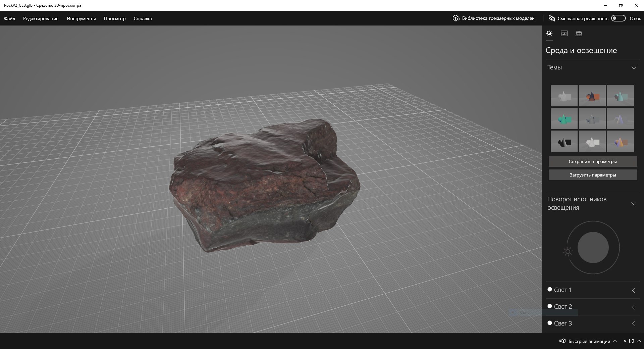Select the green teal theme in middle row

pyautogui.click(x=564, y=118)
